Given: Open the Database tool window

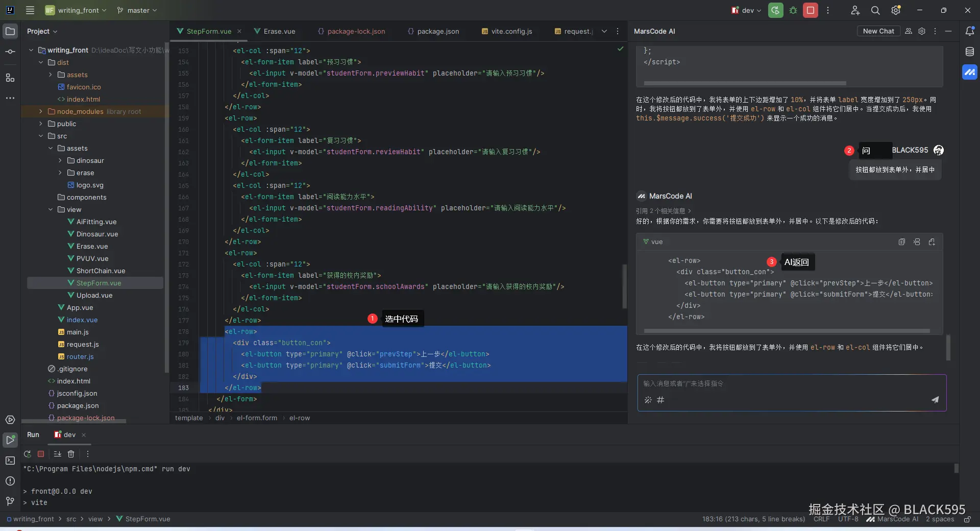Looking at the screenshot, I should (970, 52).
